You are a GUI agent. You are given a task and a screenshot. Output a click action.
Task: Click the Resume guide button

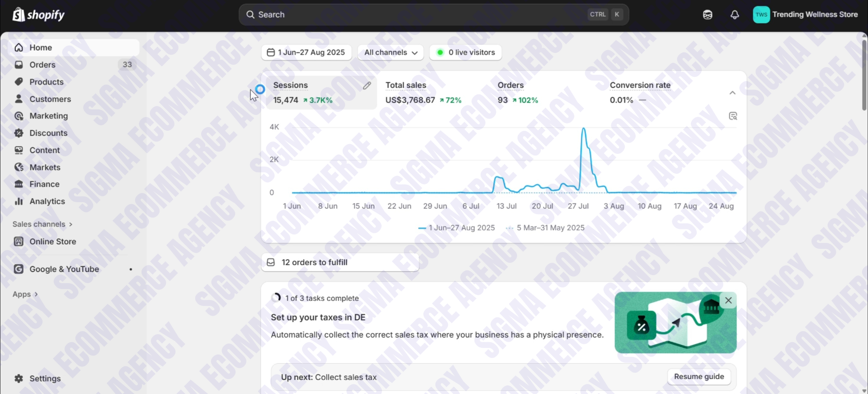tap(699, 377)
